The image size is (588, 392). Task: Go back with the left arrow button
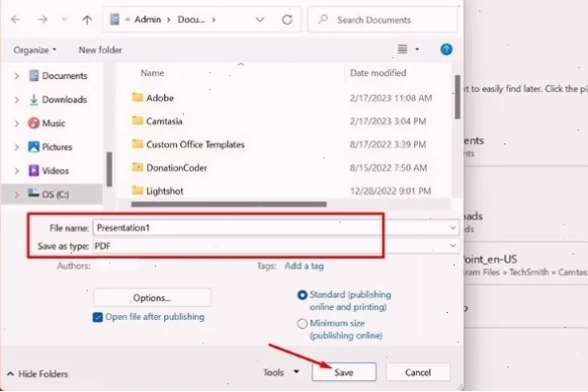coord(16,20)
